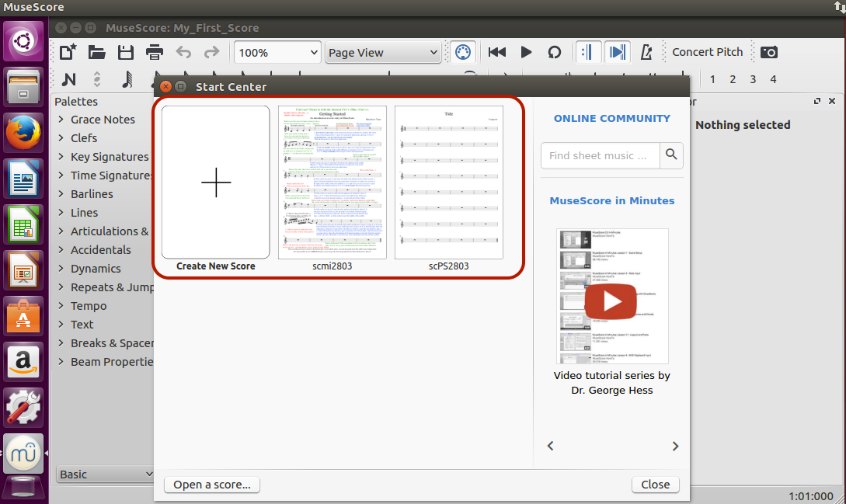The image size is (846, 504).
Task: Rewind playback to the start
Action: tap(497, 52)
